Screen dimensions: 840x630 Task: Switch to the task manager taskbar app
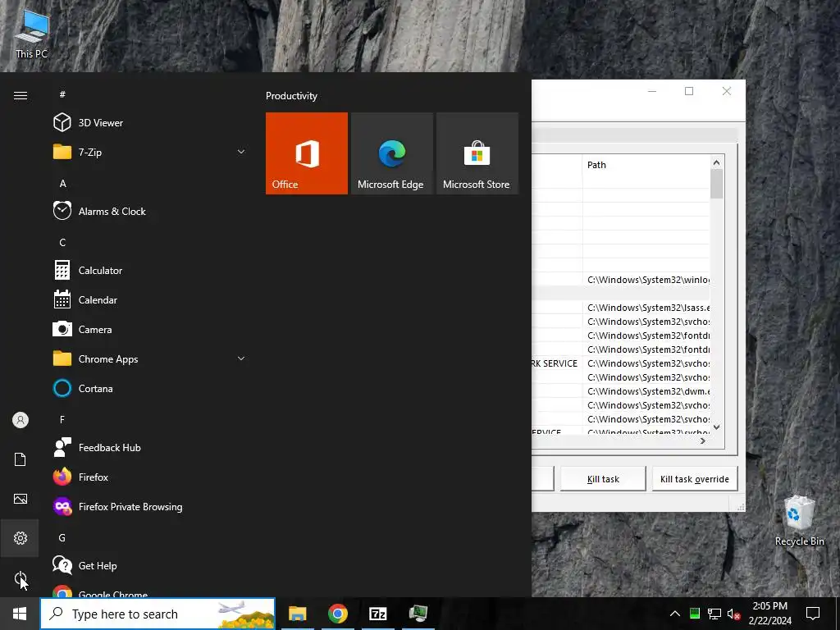[418, 614]
